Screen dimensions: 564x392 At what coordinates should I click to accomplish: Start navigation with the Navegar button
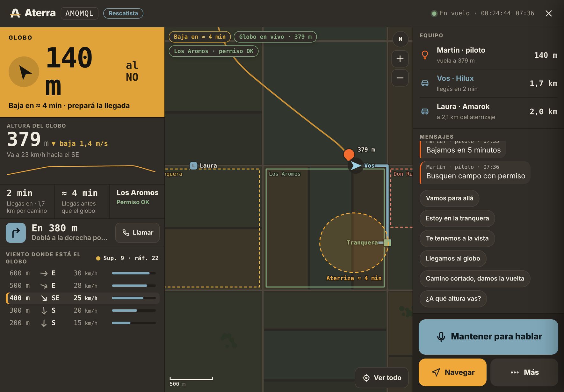click(x=452, y=372)
